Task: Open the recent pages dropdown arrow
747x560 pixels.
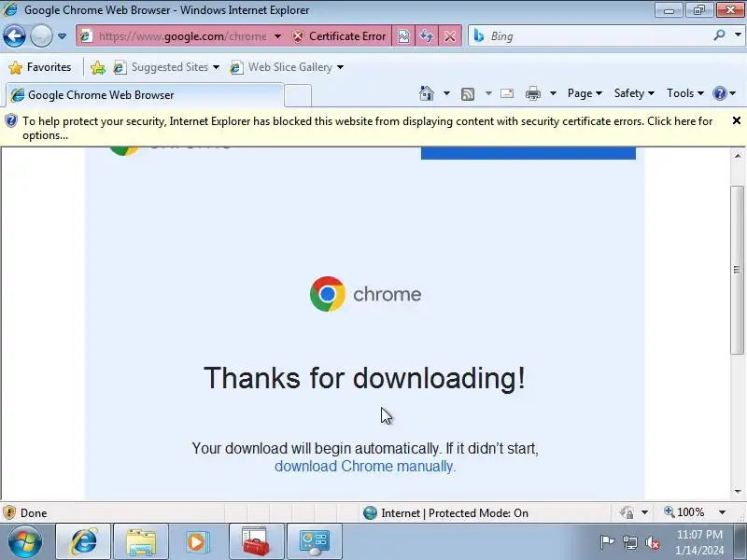Action: (62, 36)
